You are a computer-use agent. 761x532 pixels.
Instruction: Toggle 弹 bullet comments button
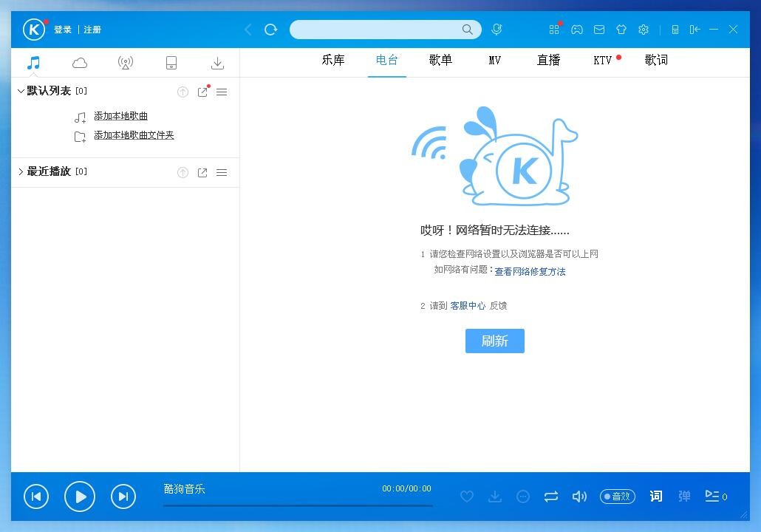click(x=684, y=496)
